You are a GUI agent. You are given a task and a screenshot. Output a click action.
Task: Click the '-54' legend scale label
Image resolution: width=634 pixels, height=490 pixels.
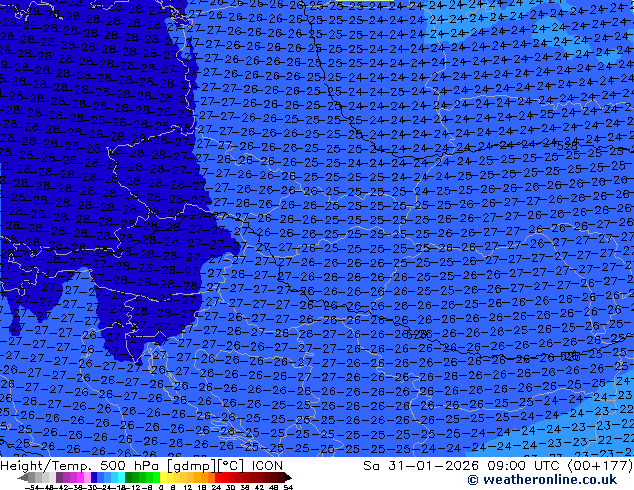coord(32,488)
